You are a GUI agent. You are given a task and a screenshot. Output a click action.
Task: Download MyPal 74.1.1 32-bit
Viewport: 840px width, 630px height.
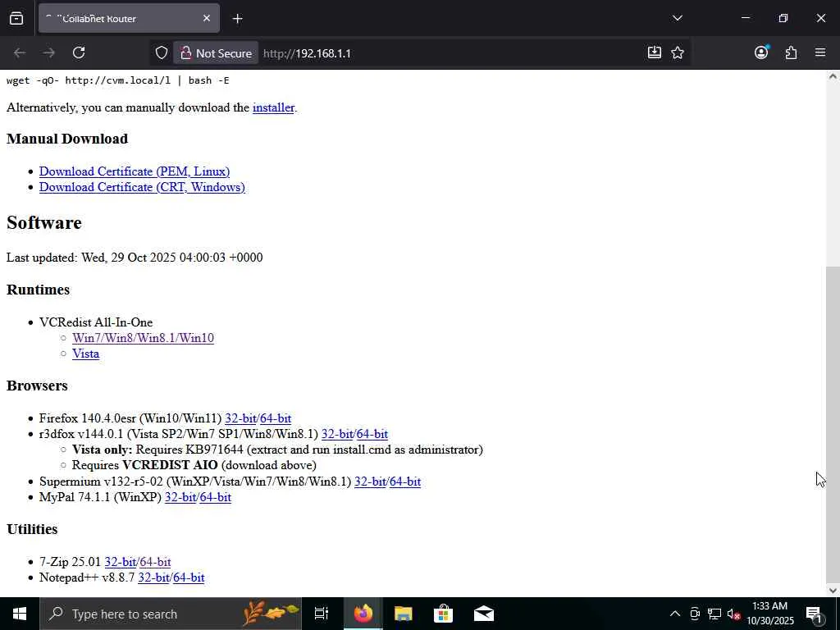click(180, 497)
